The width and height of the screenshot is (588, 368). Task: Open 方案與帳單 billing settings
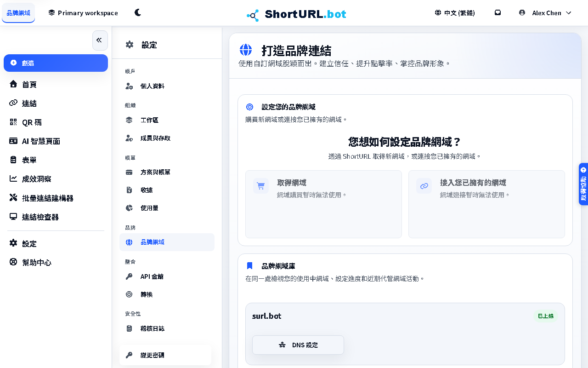[167, 172]
